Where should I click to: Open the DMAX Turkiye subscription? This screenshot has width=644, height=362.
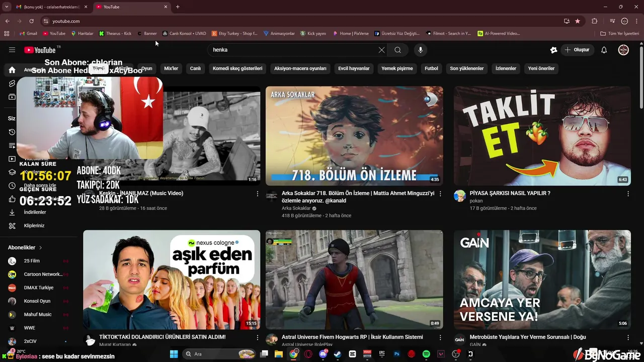tap(38, 288)
